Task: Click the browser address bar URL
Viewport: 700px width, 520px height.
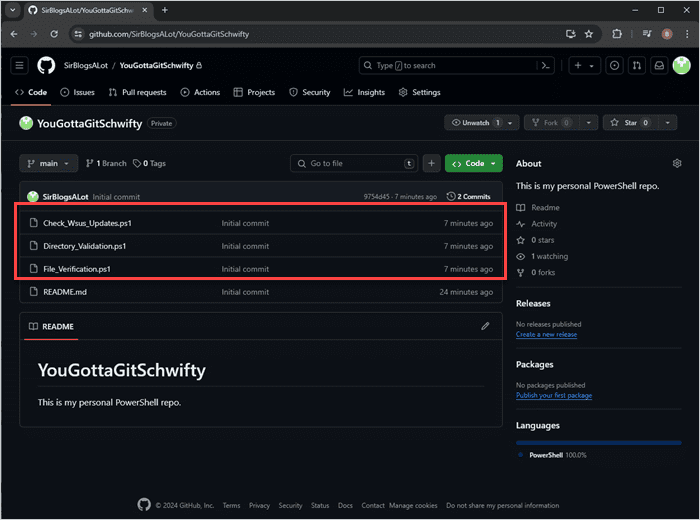Action: 169,34
